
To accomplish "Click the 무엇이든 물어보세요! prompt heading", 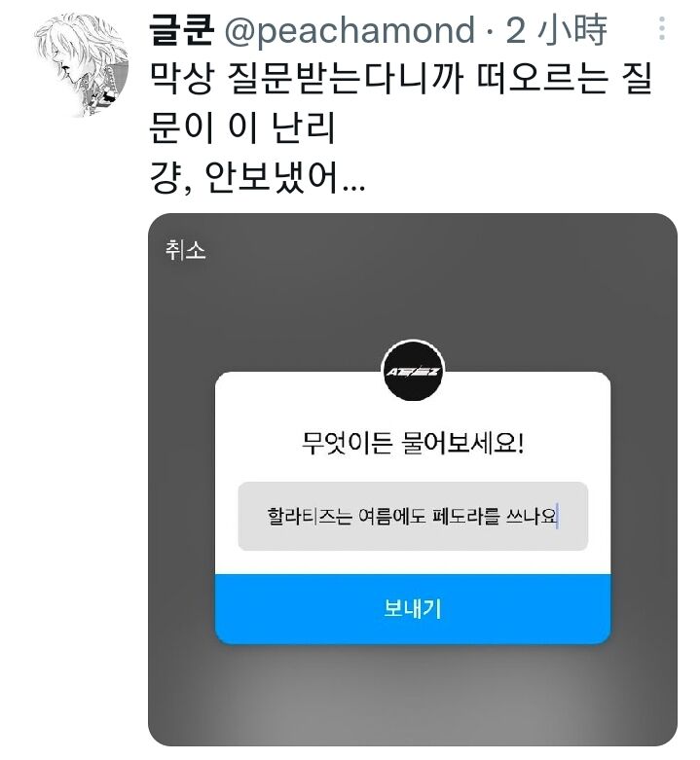I will coord(413,443).
